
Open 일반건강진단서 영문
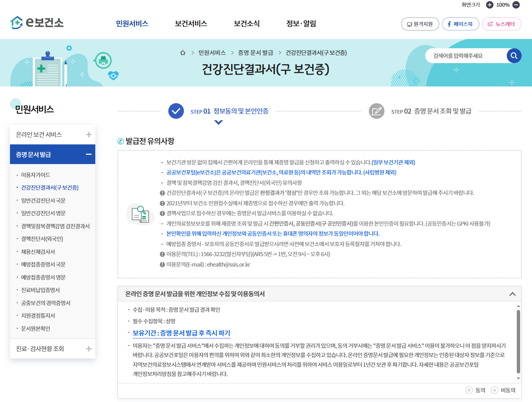click(x=43, y=213)
